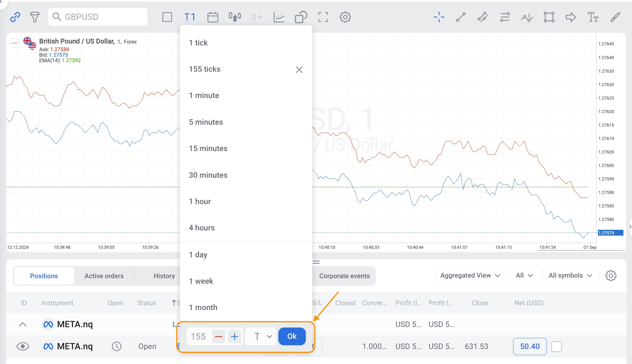Viewport: 632px width, 364px height.
Task: Select the 15 minutes timeframe
Action: [208, 149]
